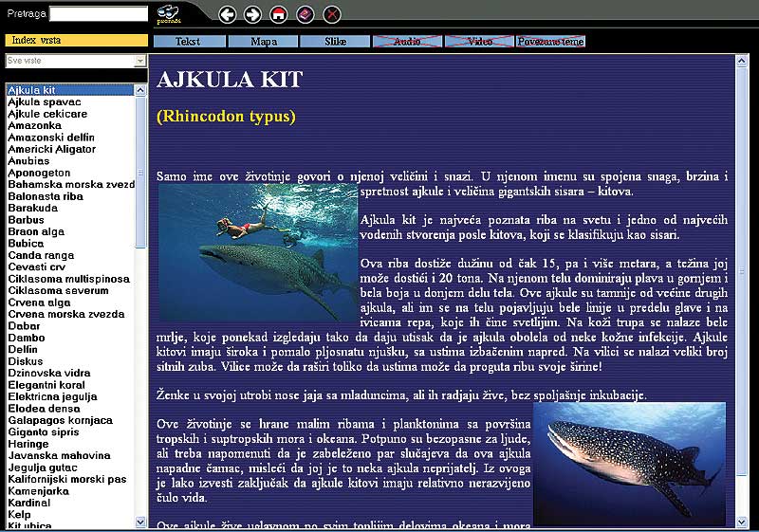The image size is (759, 532).
Task: Select Ajkule cekicare in list
Action: [70, 114]
